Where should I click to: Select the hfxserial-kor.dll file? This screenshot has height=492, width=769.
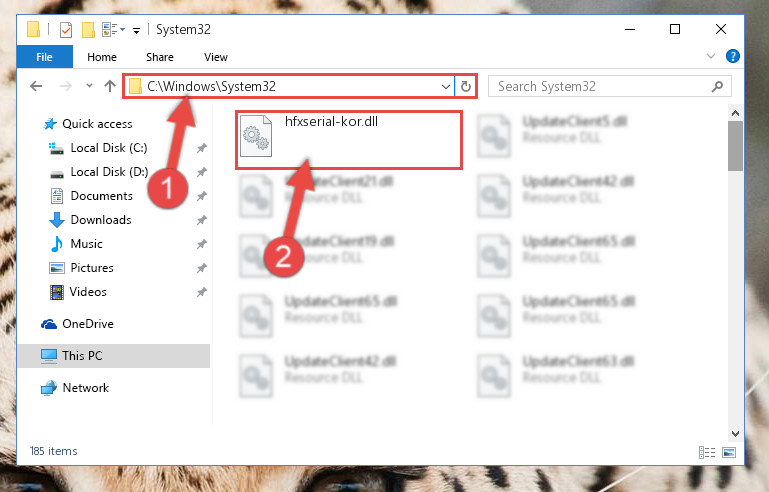coord(349,140)
